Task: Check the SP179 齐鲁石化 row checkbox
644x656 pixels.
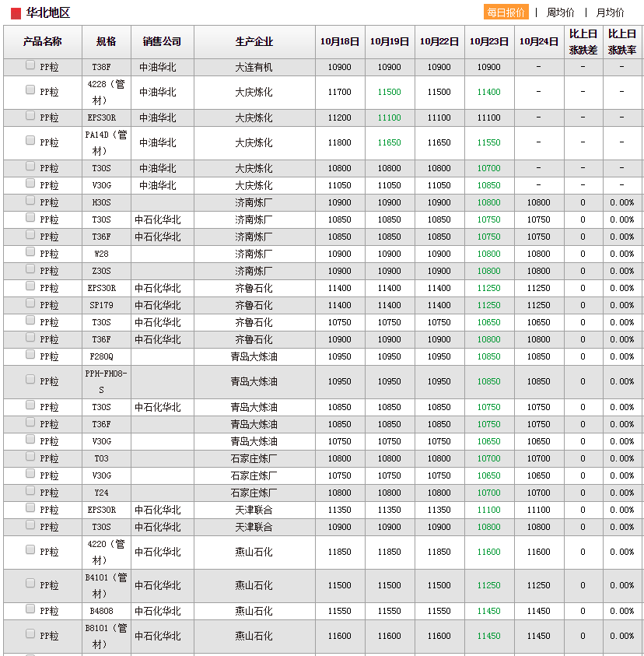Action: click(x=30, y=303)
